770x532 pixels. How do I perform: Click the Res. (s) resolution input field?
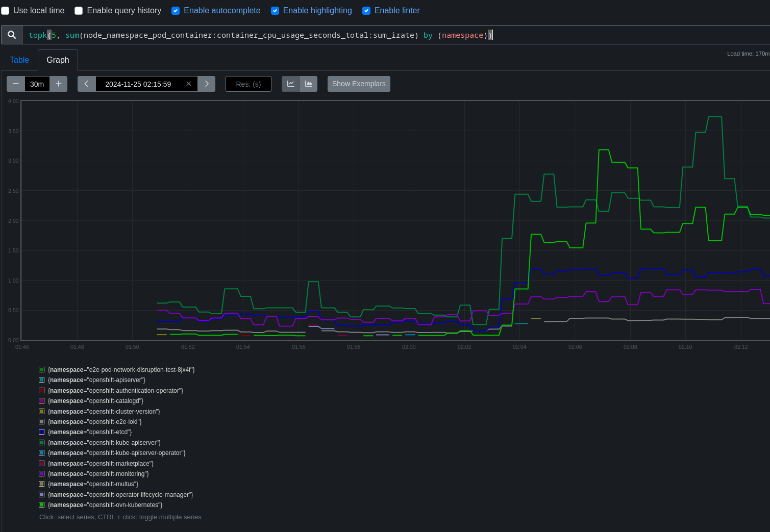[x=249, y=84]
